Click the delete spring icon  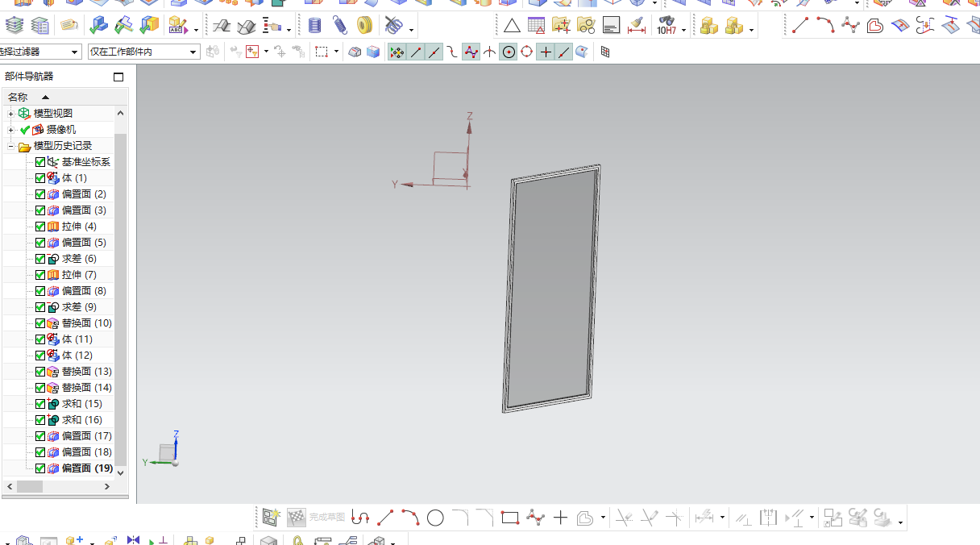tap(392, 26)
